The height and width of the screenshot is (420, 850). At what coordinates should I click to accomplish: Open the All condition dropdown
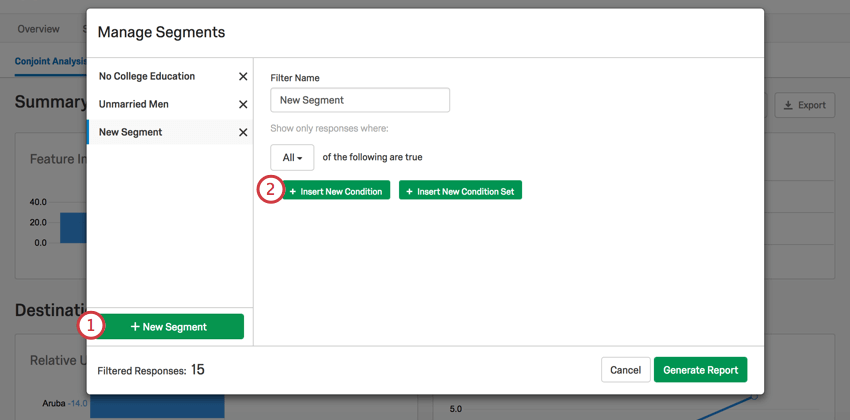click(x=292, y=158)
